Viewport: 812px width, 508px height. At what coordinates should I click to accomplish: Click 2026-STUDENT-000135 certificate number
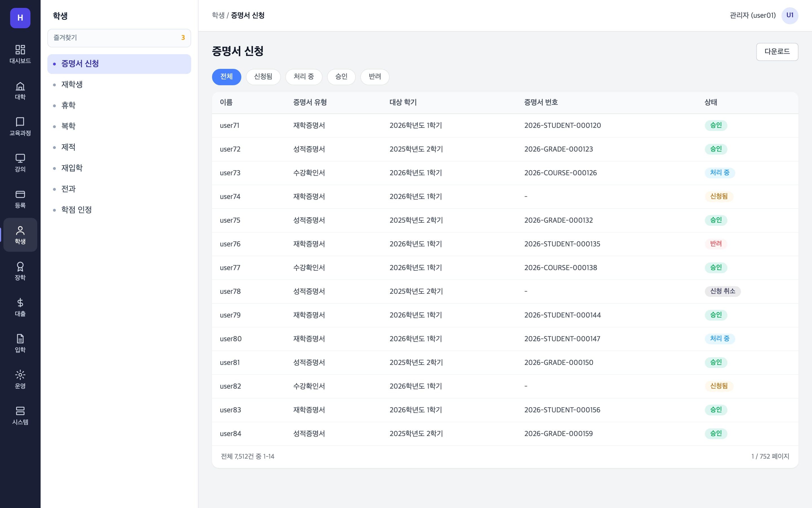[562, 244]
